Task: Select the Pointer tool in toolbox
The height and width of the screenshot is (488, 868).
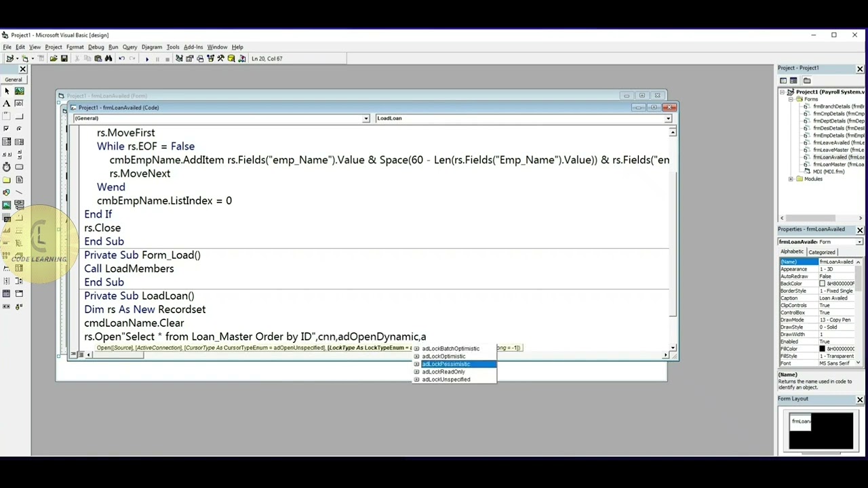Action: pos(7,91)
